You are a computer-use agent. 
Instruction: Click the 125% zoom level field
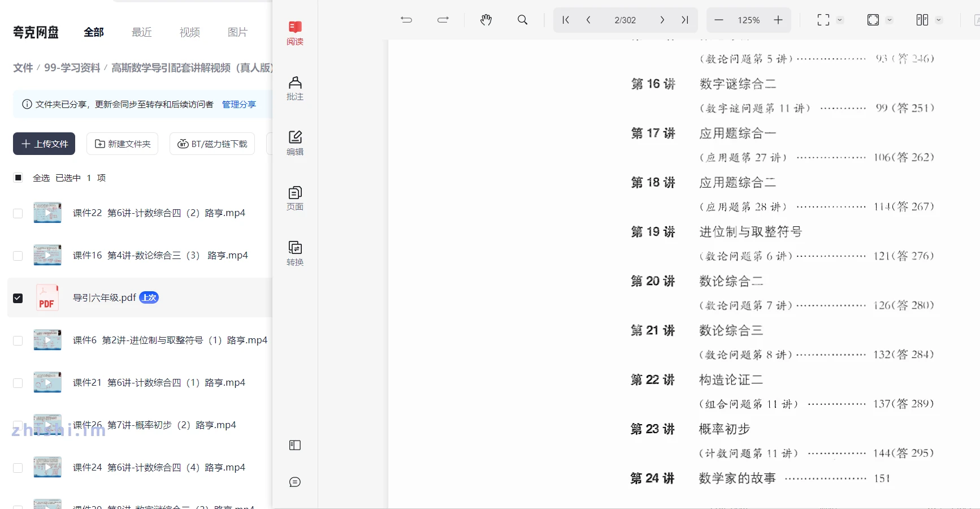(749, 20)
